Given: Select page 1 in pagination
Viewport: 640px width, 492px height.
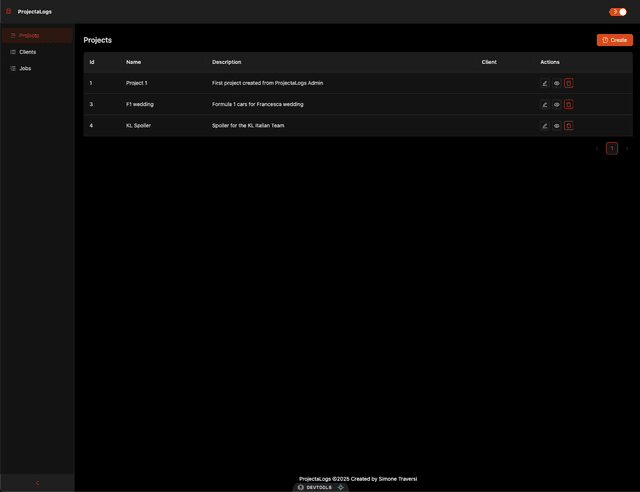Looking at the screenshot, I should pyautogui.click(x=612, y=148).
